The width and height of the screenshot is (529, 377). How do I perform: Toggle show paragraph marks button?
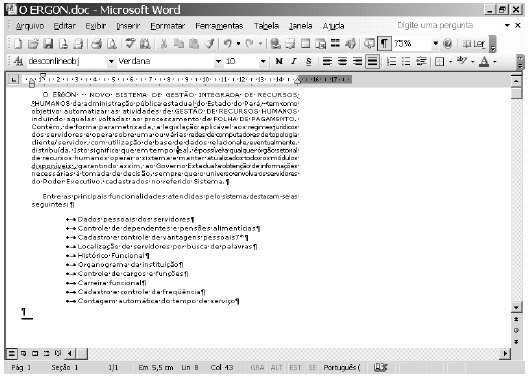(384, 44)
